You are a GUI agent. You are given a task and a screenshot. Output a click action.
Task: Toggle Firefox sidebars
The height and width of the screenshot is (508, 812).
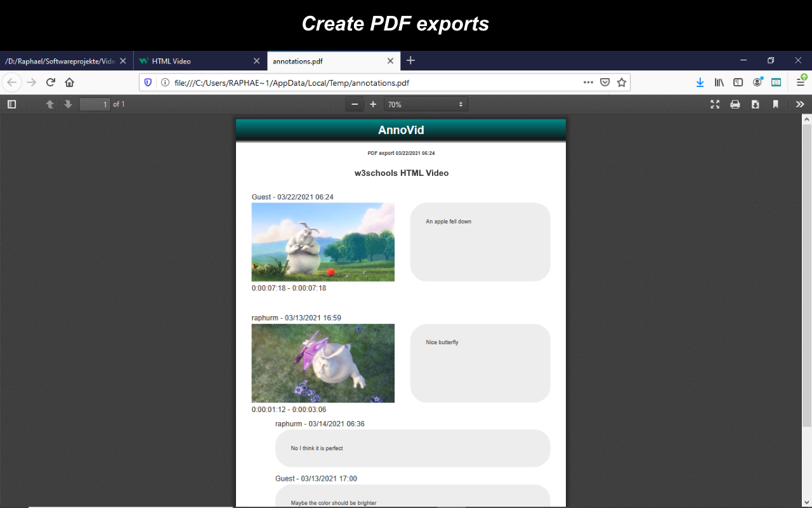pos(738,83)
